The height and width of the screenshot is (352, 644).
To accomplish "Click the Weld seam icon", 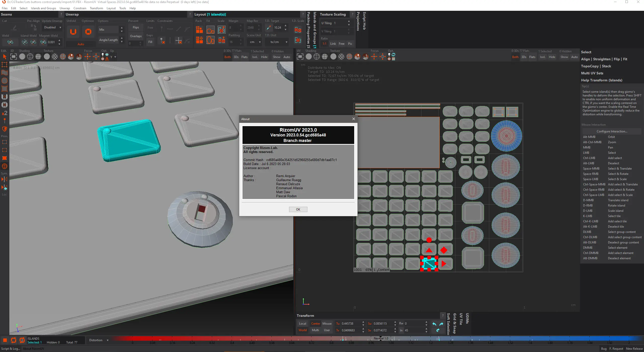I will [x=10, y=42].
